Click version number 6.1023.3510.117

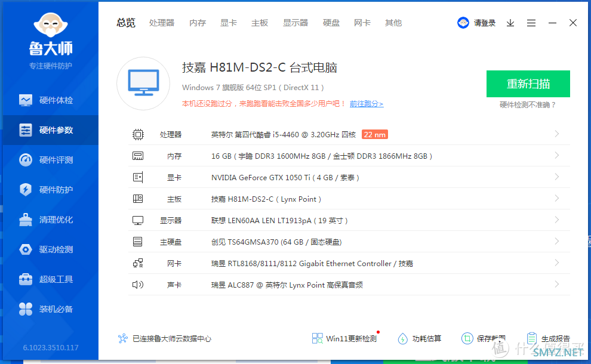(x=51, y=347)
